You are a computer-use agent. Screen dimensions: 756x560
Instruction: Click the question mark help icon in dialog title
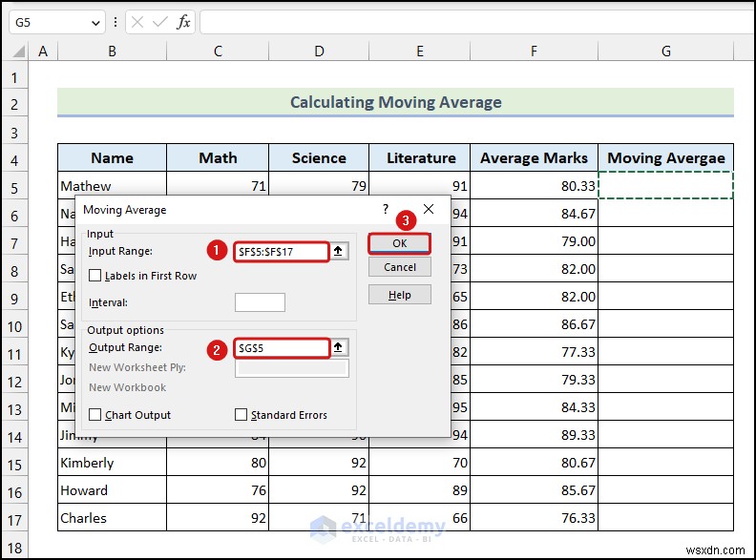386,209
